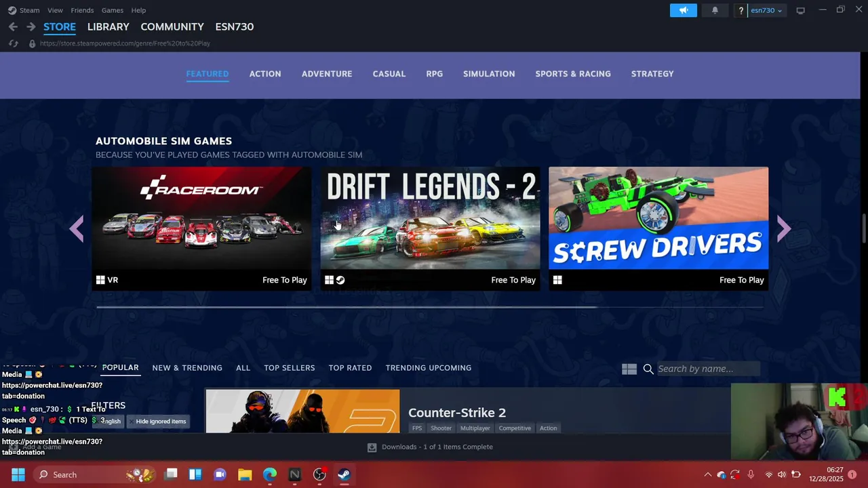
Task: Open the ESN730 profile section
Action: [235, 26]
